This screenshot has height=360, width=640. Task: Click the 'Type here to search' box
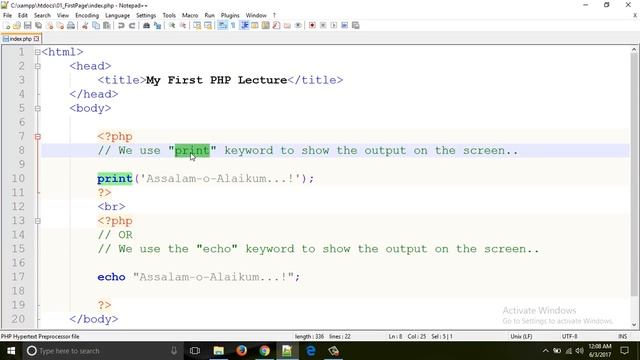pyautogui.click(x=102, y=351)
